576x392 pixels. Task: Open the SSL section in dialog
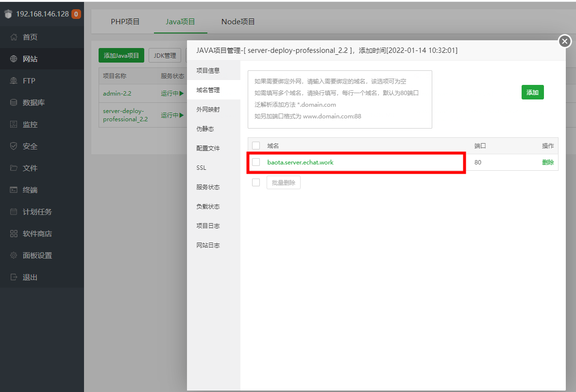click(202, 168)
